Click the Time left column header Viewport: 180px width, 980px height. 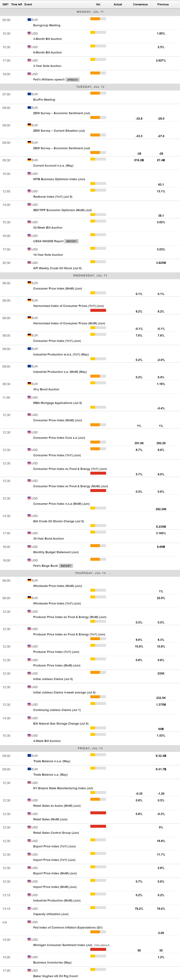16,5
